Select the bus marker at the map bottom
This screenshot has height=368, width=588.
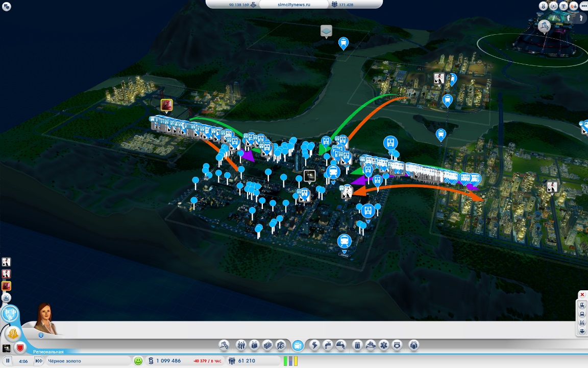pos(344,242)
